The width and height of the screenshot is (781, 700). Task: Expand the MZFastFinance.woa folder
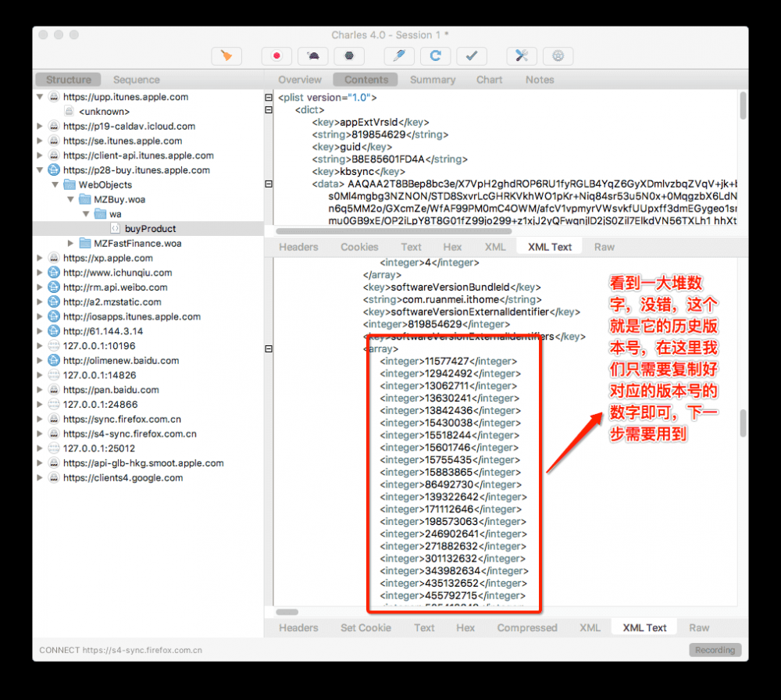70,243
